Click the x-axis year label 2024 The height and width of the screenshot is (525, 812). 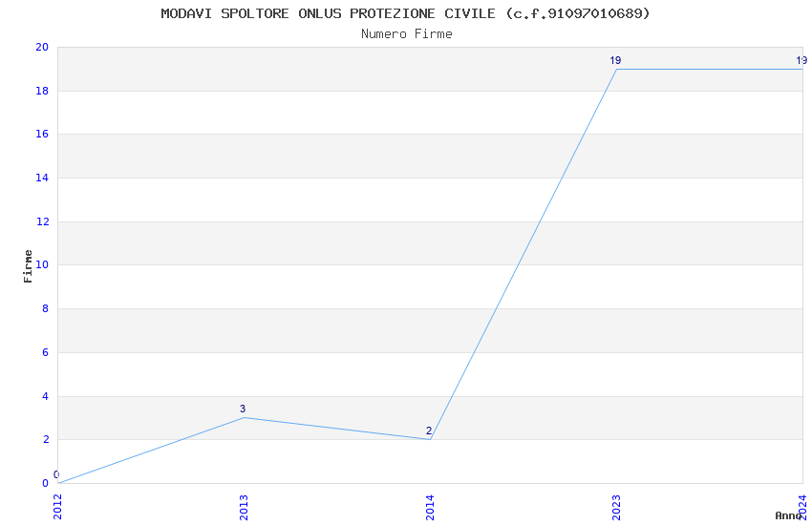point(802,507)
